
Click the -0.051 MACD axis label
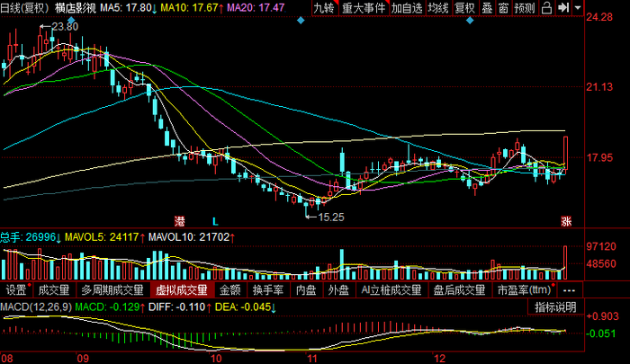[x=601, y=333]
